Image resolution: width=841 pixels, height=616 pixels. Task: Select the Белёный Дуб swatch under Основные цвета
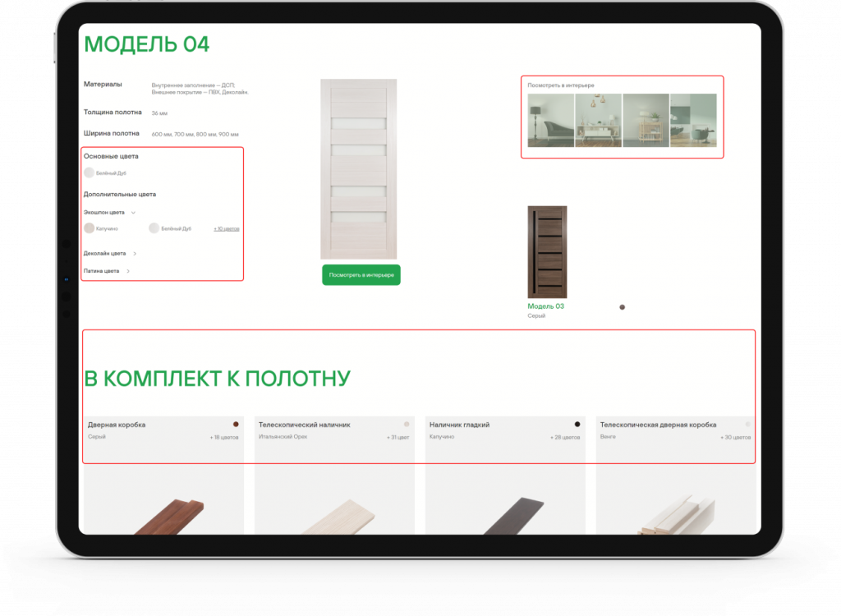point(89,172)
